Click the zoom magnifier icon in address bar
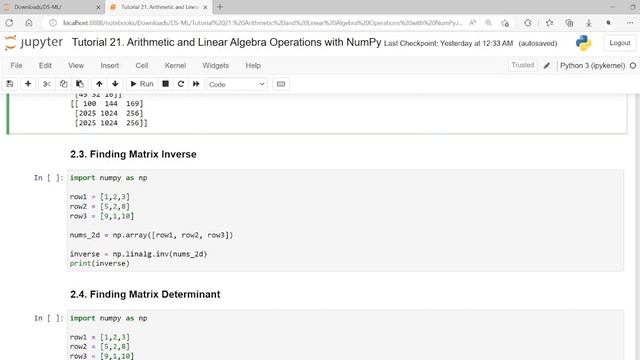The height and width of the screenshot is (360, 640). (489, 23)
